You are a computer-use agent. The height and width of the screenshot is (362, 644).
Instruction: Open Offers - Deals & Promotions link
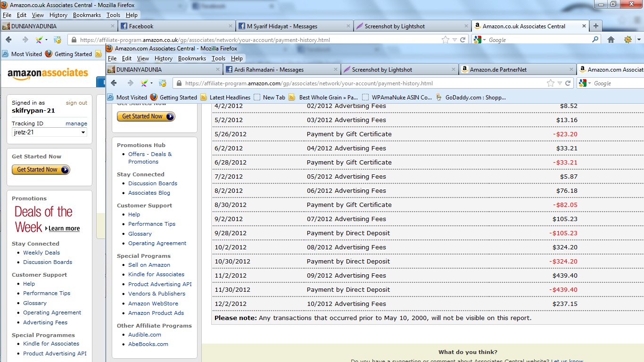click(150, 158)
